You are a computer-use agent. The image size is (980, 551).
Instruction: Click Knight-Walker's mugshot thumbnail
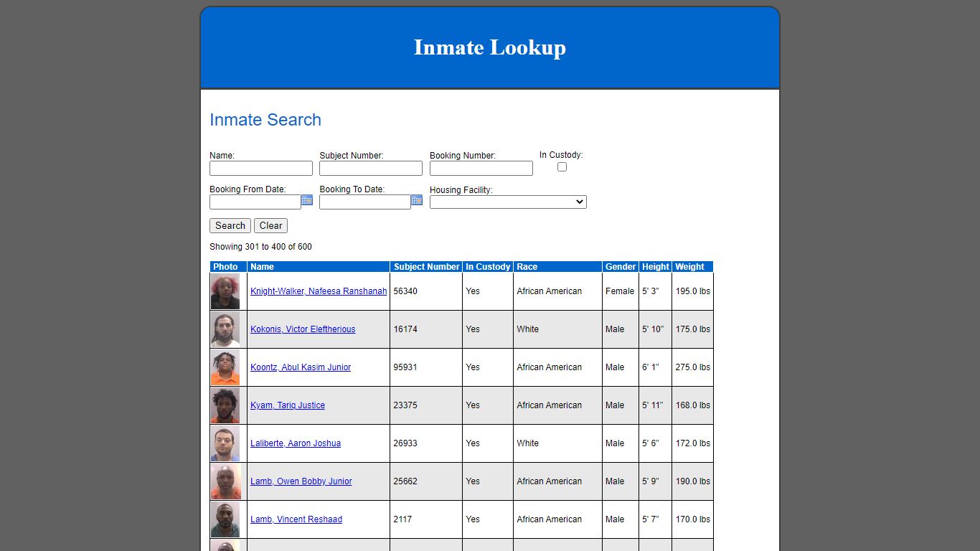coord(225,291)
